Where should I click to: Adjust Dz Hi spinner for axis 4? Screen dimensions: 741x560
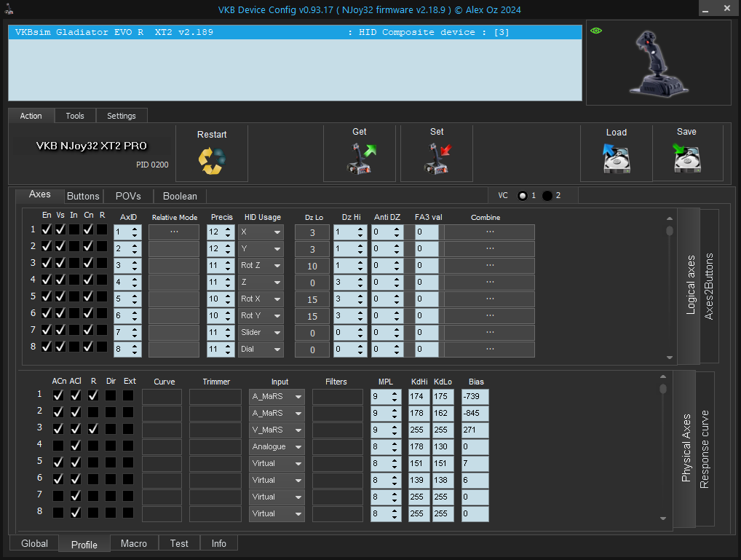click(360, 283)
